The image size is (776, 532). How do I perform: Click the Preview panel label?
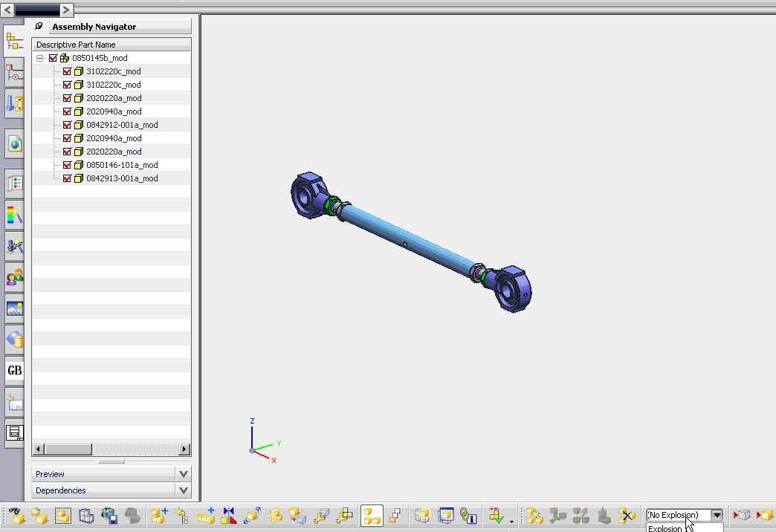(50, 474)
